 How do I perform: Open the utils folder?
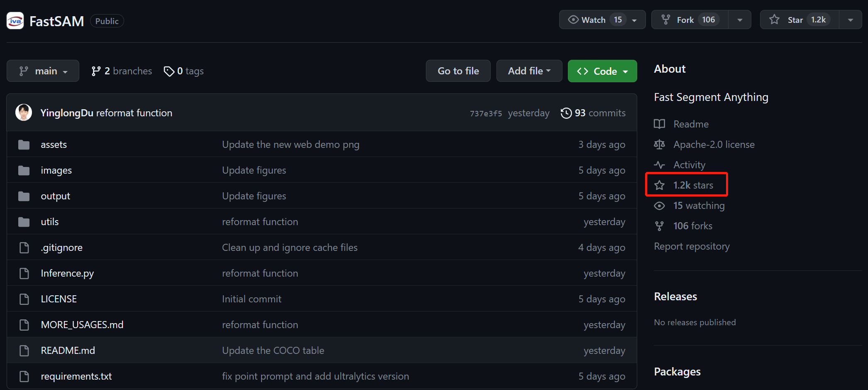pyautogui.click(x=50, y=222)
